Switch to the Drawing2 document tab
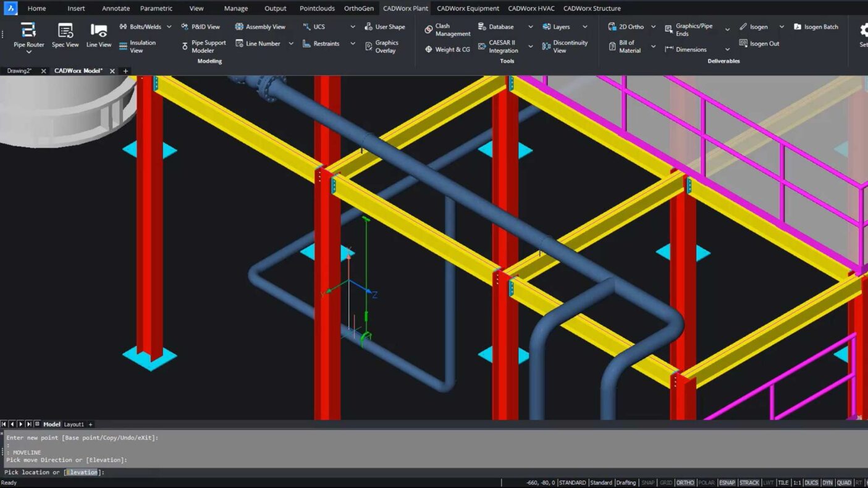Image resolution: width=868 pixels, height=488 pixels. point(19,71)
